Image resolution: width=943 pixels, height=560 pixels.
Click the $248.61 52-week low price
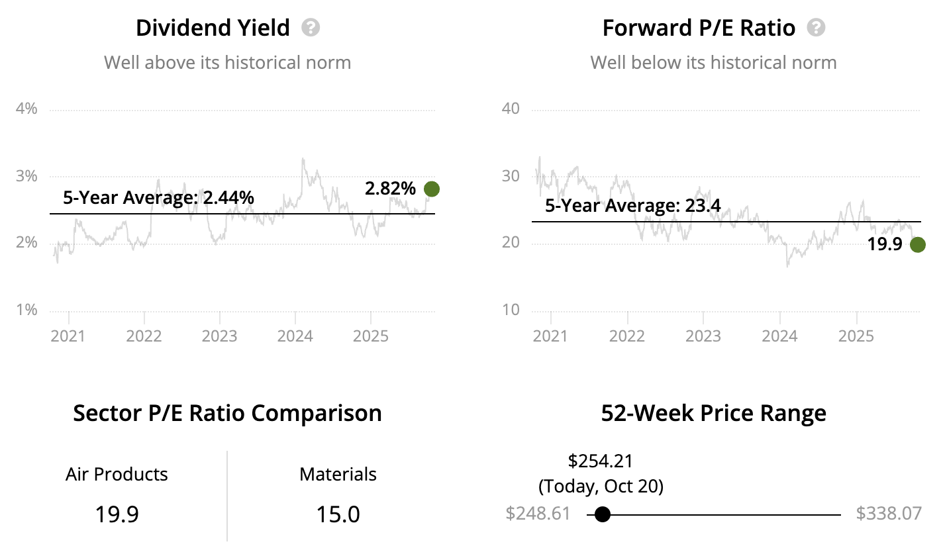(538, 514)
